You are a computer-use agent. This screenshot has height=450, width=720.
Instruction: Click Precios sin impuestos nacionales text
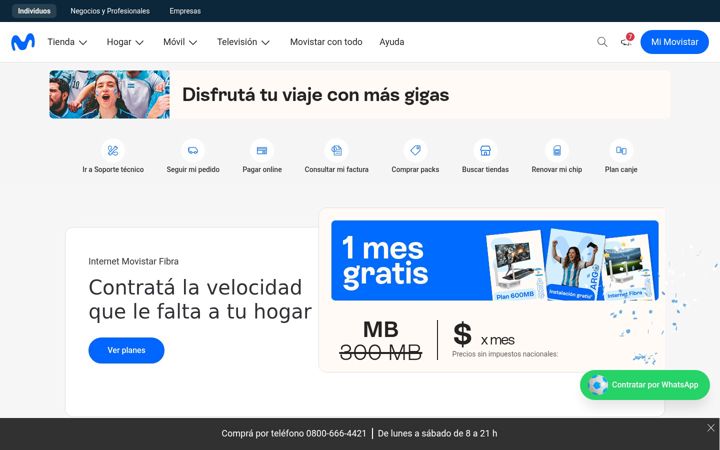[x=505, y=354]
